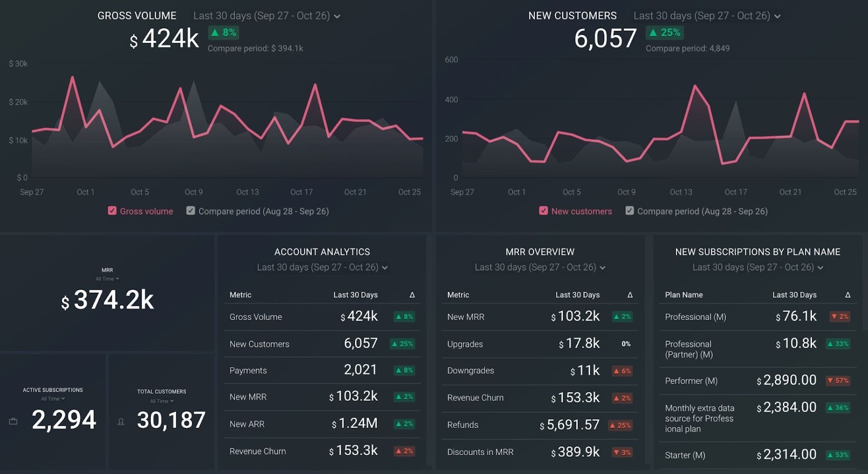Image resolution: width=868 pixels, height=474 pixels.
Task: Uncheck the Gross volume legend checkbox
Action: tap(112, 211)
